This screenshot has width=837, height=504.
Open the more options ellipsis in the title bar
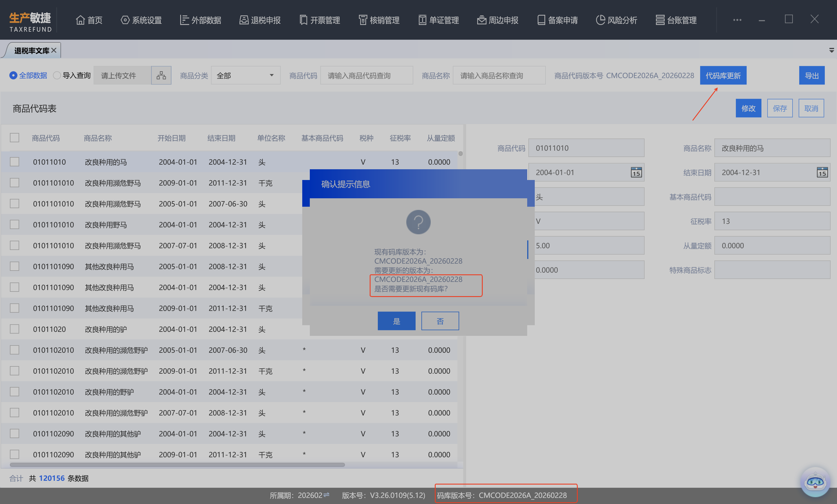click(737, 20)
